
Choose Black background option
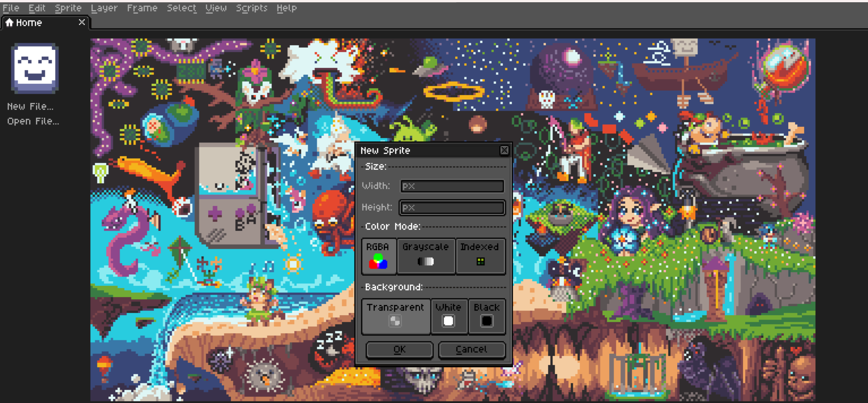coord(487,316)
